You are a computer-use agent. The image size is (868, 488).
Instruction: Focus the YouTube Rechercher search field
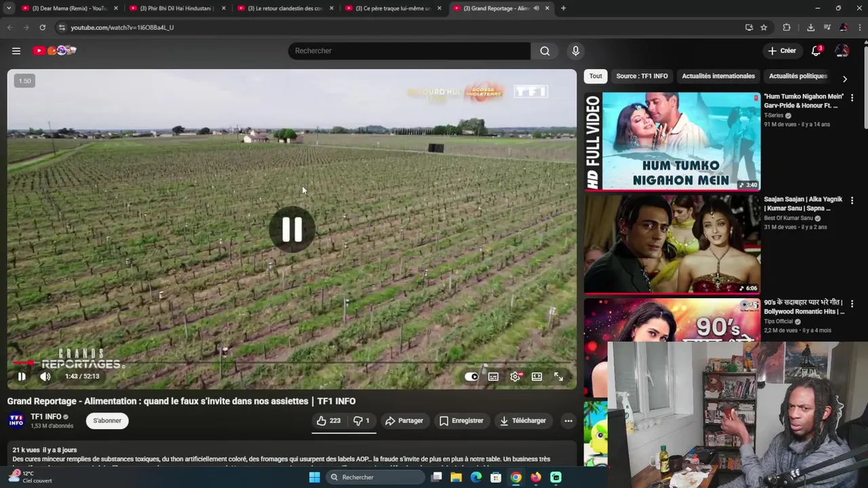pos(410,51)
